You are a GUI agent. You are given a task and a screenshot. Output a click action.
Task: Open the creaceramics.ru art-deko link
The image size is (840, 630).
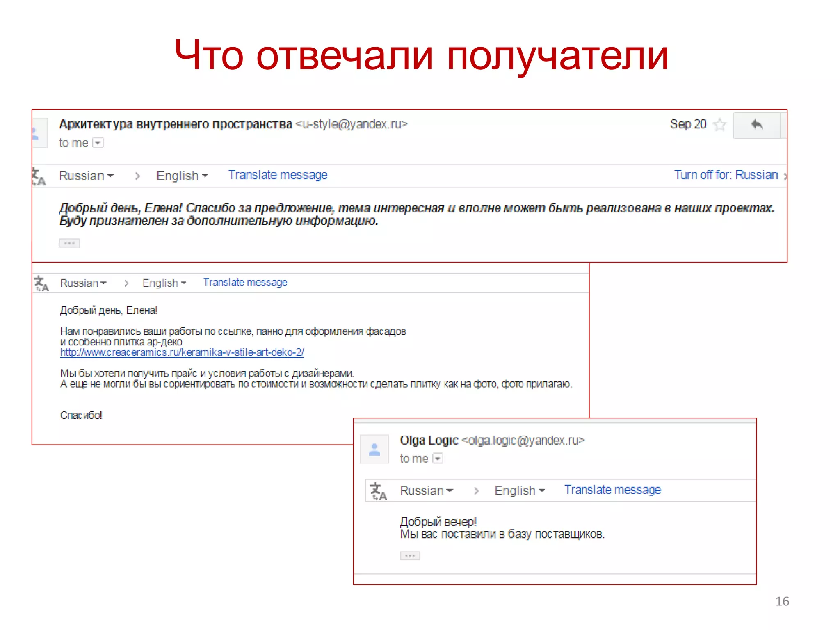click(x=182, y=353)
